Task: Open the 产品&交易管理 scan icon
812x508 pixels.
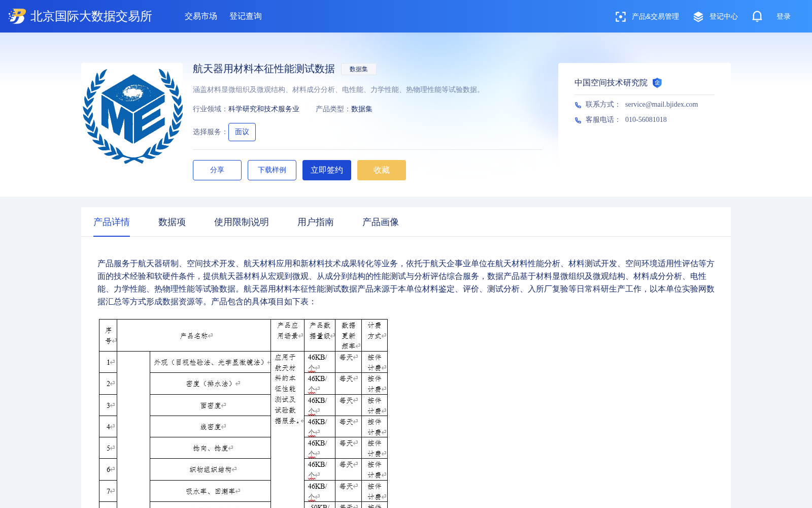Action: [620, 17]
